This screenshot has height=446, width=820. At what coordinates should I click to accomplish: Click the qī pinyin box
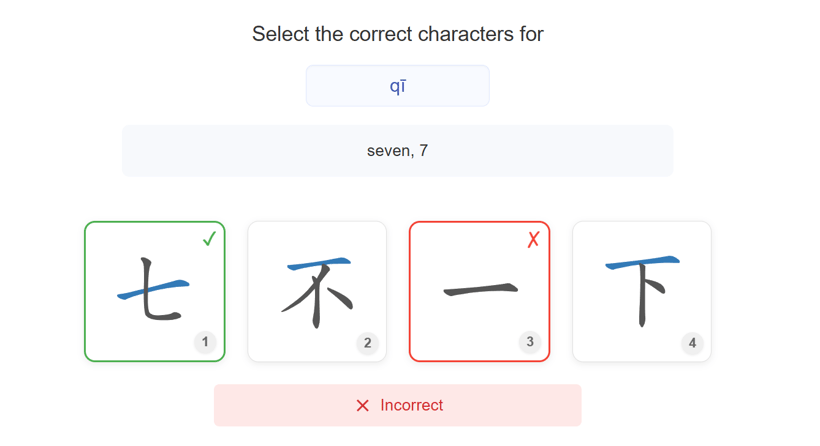point(397,86)
